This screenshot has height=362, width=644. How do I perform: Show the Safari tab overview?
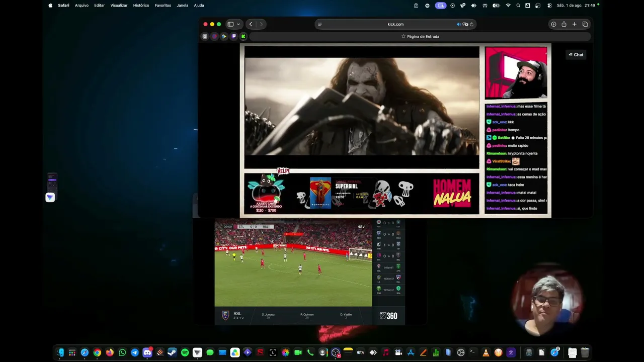(x=585, y=24)
